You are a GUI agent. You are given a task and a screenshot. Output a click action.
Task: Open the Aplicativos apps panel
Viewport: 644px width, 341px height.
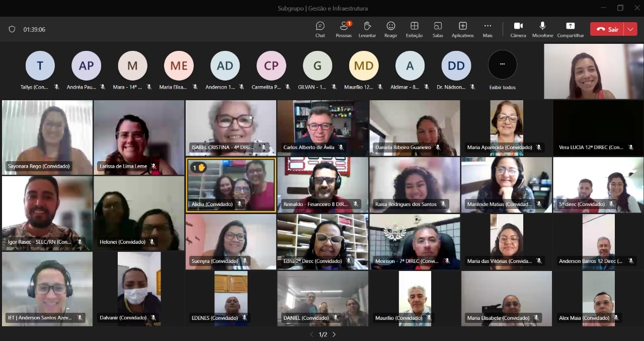462,29
